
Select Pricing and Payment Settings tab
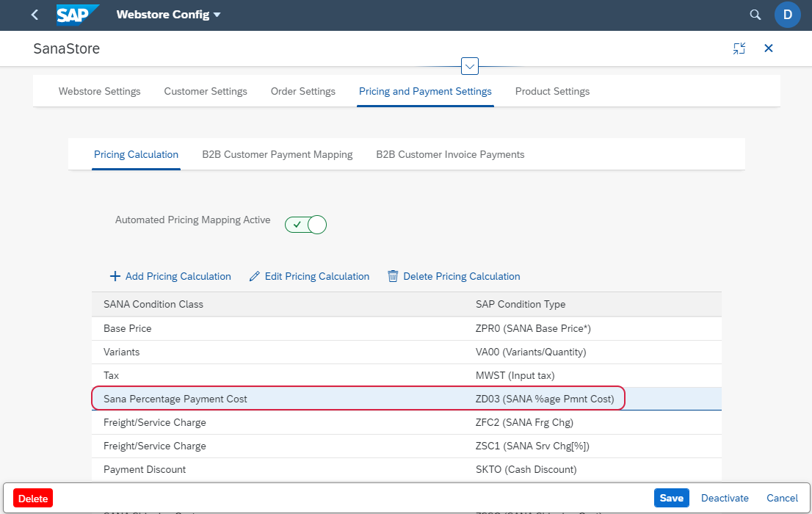click(425, 91)
